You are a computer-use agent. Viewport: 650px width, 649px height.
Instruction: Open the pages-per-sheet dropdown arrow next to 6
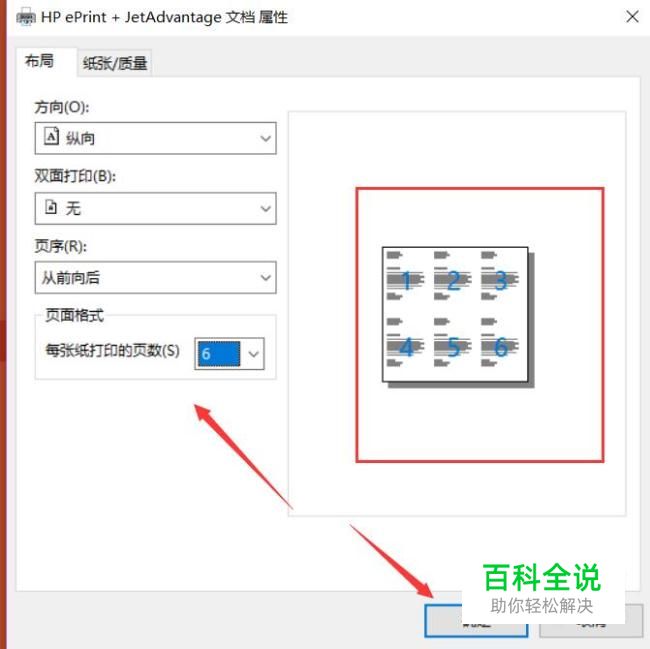pyautogui.click(x=253, y=354)
